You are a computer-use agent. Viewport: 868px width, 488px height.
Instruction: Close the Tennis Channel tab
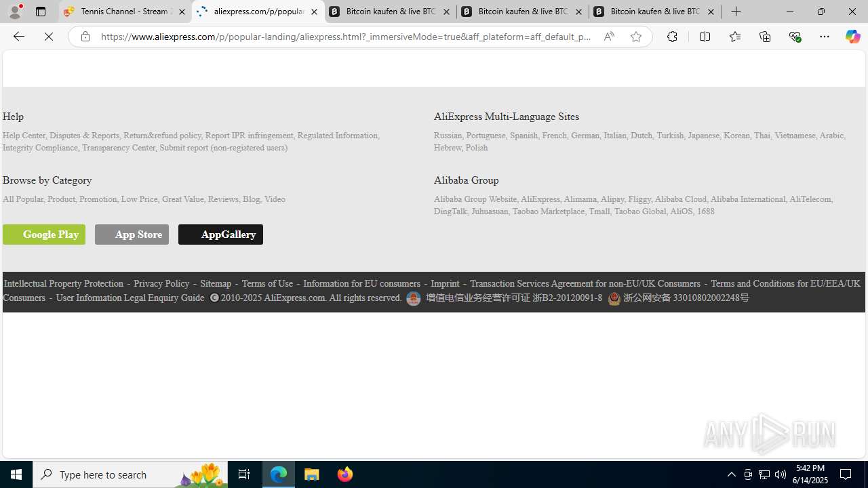[182, 12]
